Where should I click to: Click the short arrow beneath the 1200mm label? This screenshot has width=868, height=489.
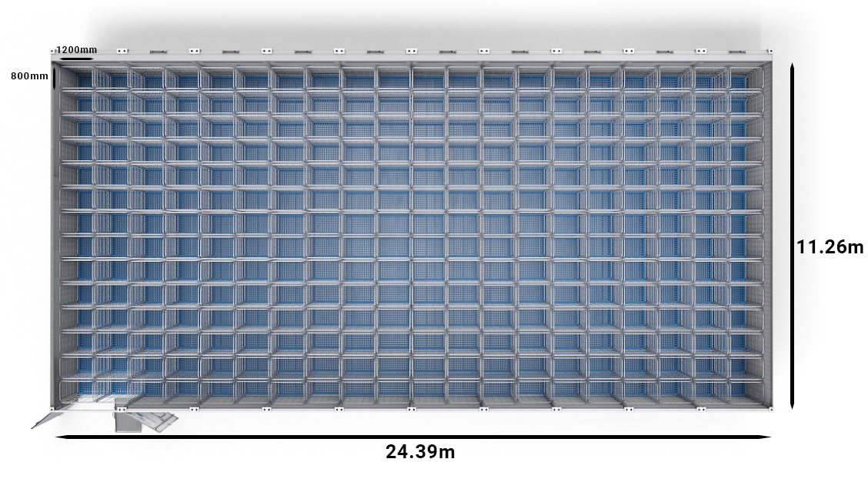[x=75, y=58]
